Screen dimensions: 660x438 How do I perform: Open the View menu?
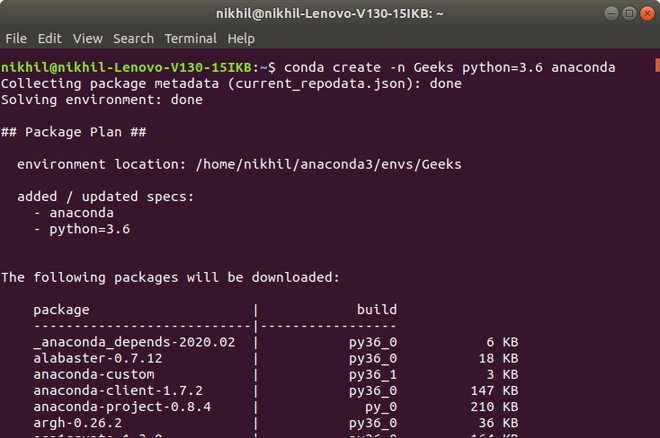(x=88, y=39)
